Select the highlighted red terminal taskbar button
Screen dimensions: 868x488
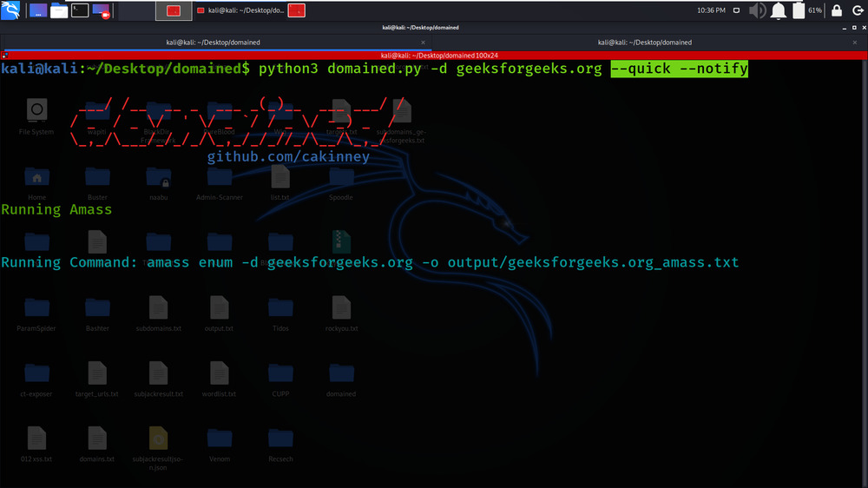(174, 10)
